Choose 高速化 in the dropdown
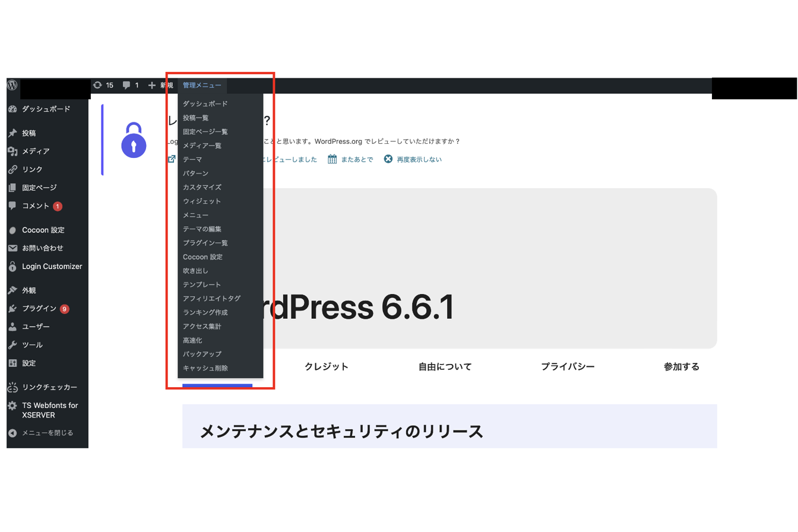The height and width of the screenshot is (532, 798). (x=220, y=340)
